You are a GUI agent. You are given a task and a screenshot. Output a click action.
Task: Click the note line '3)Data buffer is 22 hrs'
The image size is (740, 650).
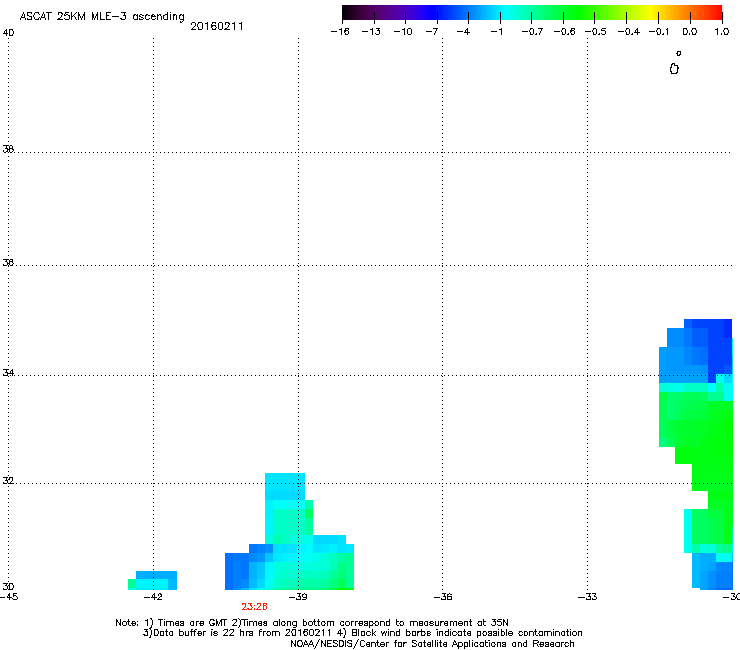pos(362,633)
